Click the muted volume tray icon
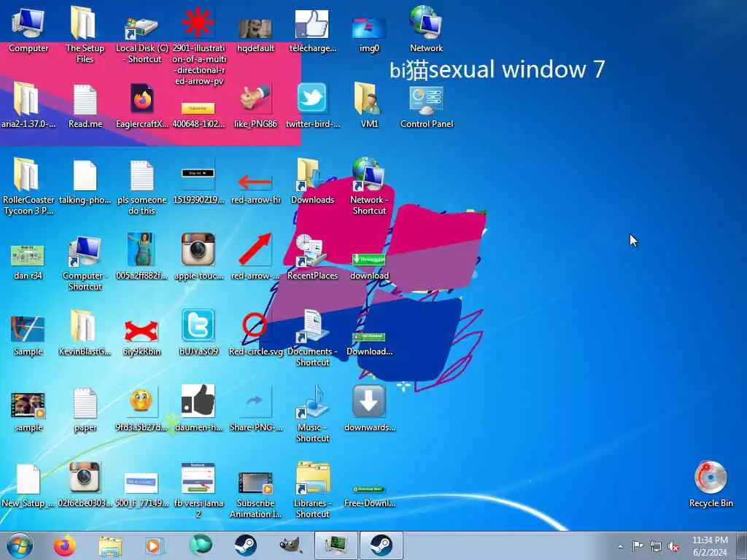The height and width of the screenshot is (560, 747). [x=673, y=546]
